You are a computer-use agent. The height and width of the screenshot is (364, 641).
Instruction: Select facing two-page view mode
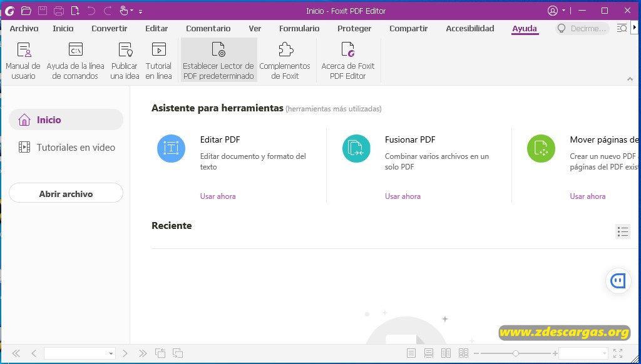[x=446, y=353]
